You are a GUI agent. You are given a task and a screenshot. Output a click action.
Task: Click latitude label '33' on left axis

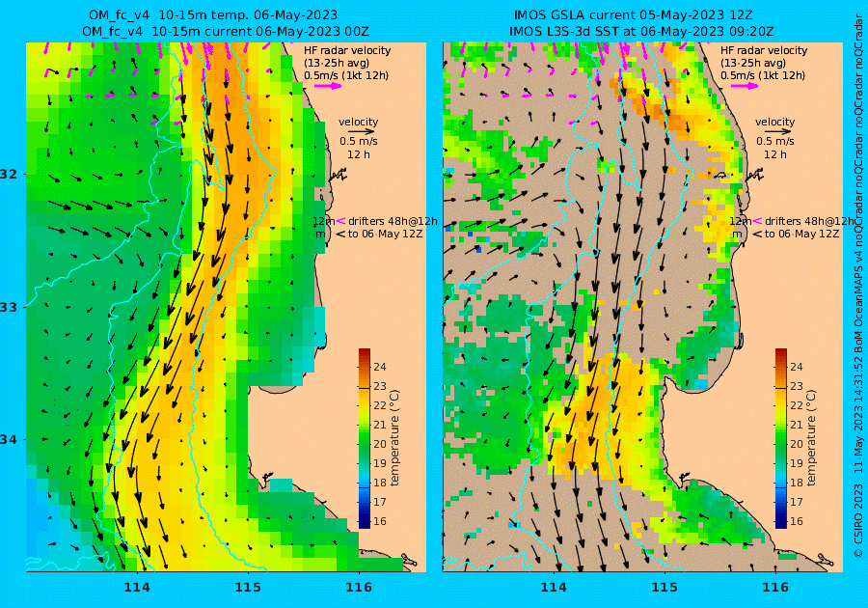click(9, 307)
